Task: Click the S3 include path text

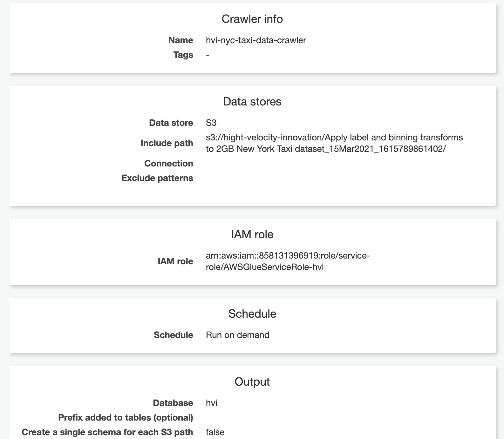Action: point(334,143)
